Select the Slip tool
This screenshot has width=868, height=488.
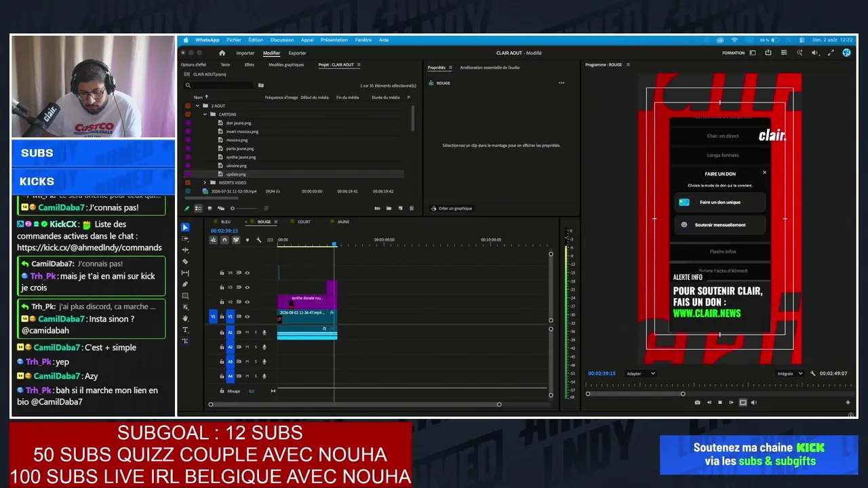pos(185,272)
